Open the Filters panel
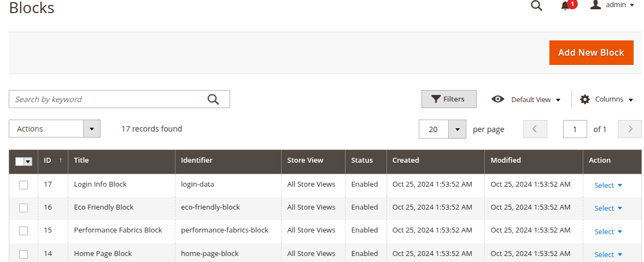This screenshot has width=644, height=262. tap(448, 99)
